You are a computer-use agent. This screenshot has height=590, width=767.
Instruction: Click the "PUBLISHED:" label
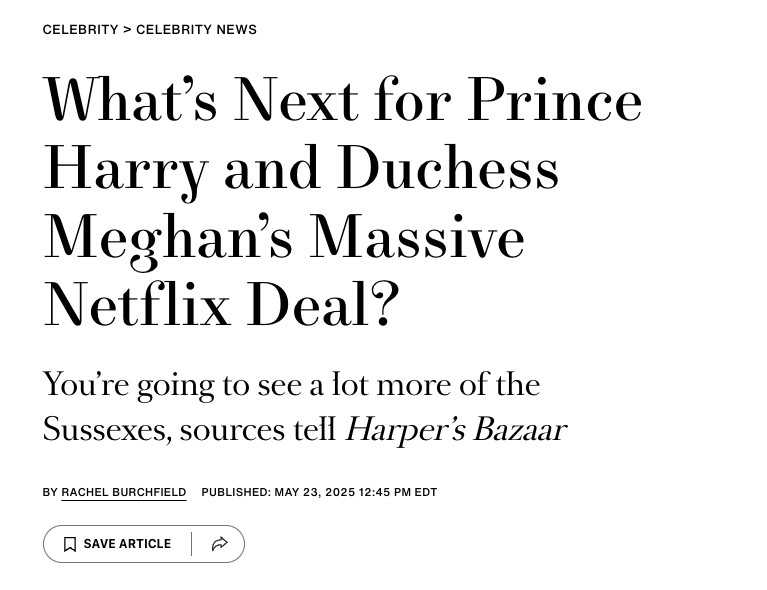[236, 492]
